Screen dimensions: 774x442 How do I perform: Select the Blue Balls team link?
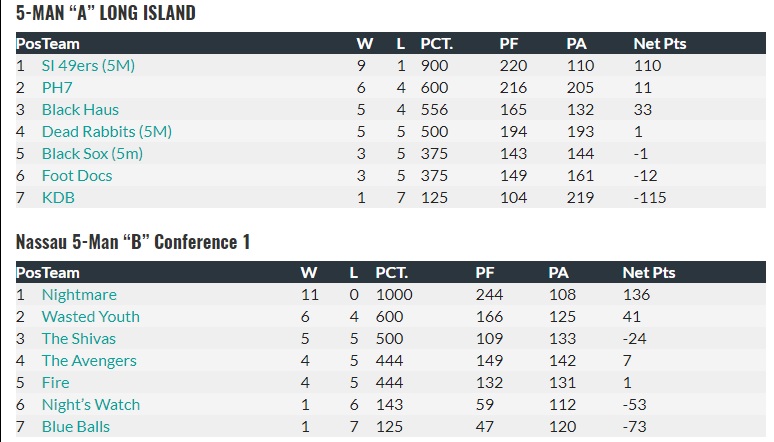[x=75, y=426]
